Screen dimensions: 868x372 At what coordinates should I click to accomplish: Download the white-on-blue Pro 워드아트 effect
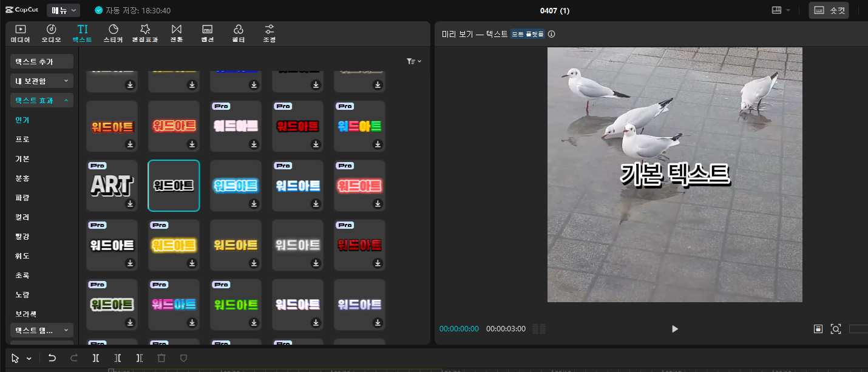point(316,204)
